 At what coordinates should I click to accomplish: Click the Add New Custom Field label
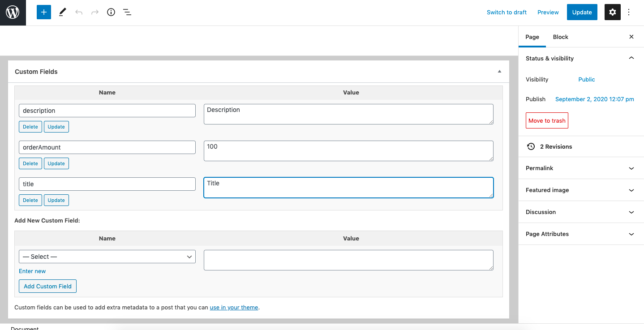[47, 221]
